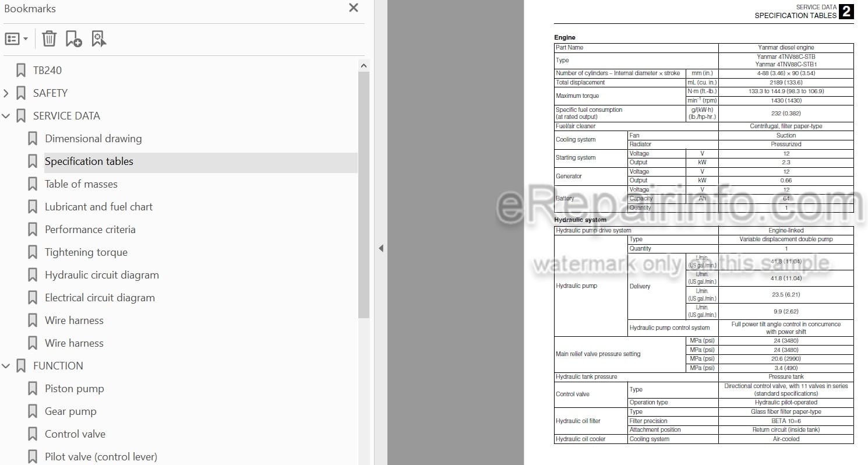Open Hydraulic circuit diagram bookmark

102,275
